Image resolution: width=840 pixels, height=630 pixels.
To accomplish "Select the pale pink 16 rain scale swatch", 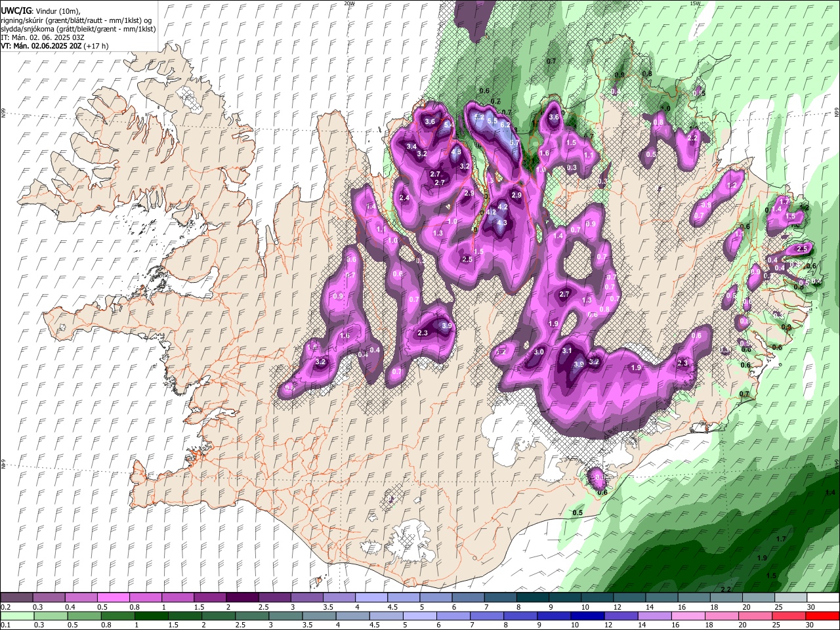I will (688, 616).
